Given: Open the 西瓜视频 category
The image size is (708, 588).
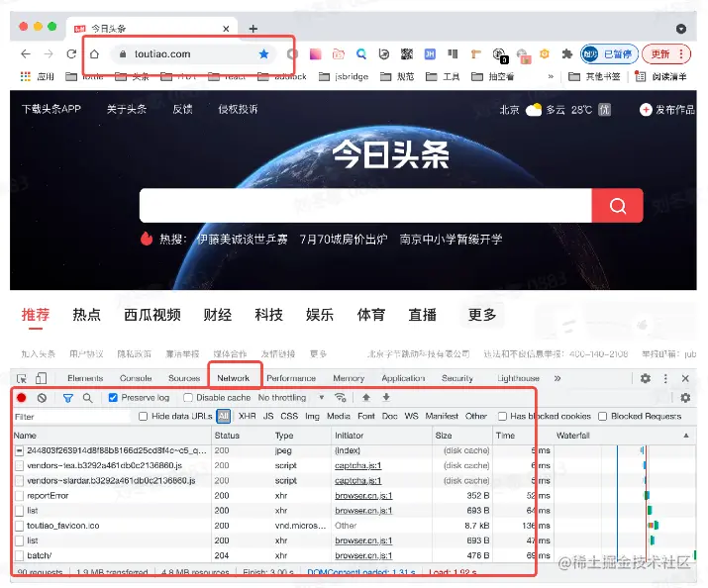Looking at the screenshot, I should 152,315.
